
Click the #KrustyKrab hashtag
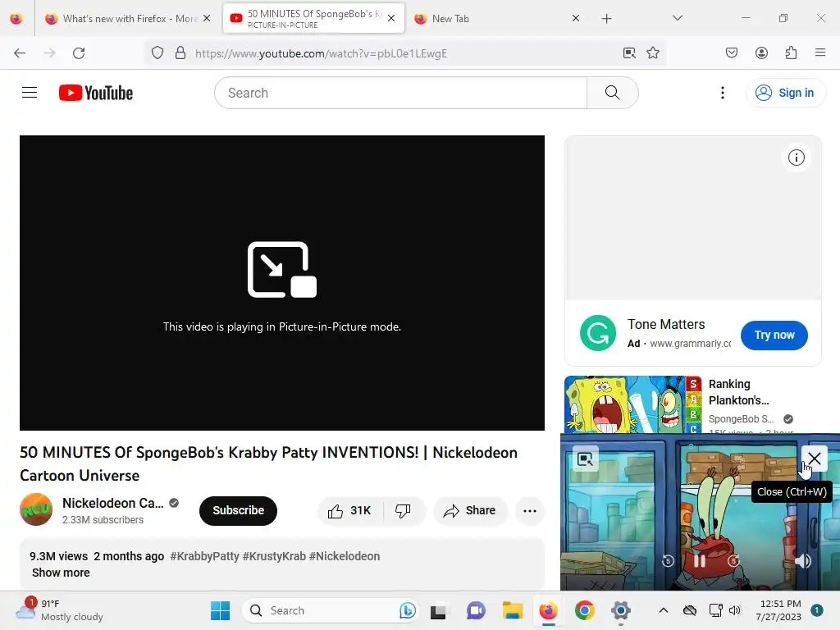pyautogui.click(x=274, y=556)
